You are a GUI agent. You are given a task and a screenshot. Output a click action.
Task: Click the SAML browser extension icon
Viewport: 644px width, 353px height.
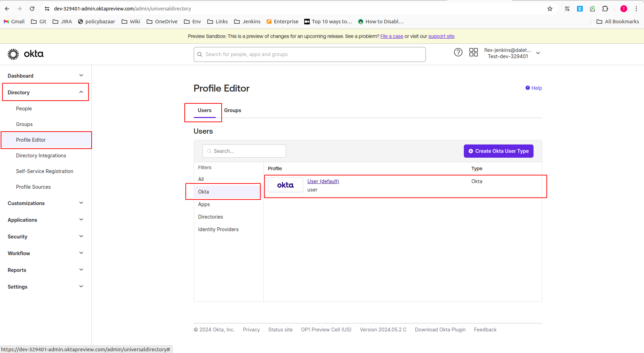click(580, 9)
